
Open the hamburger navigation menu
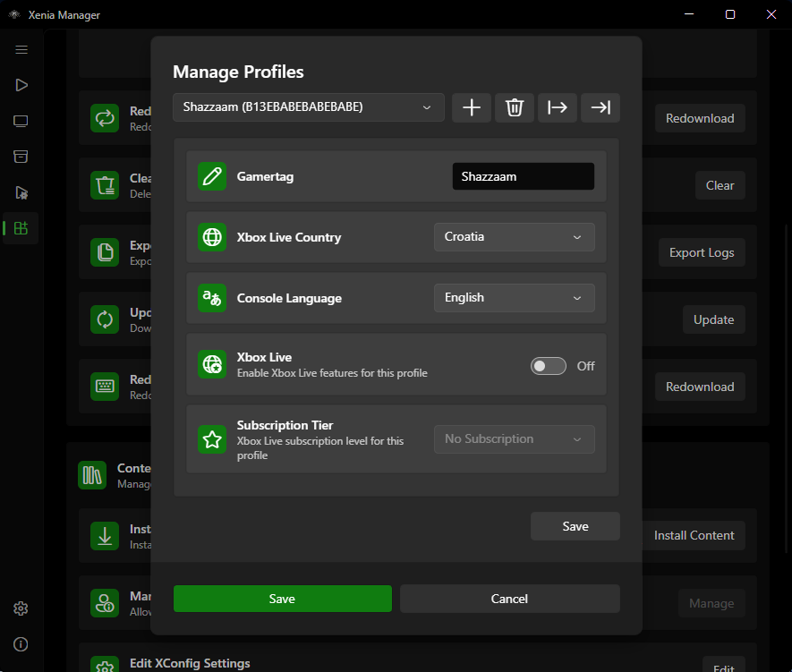tap(21, 49)
